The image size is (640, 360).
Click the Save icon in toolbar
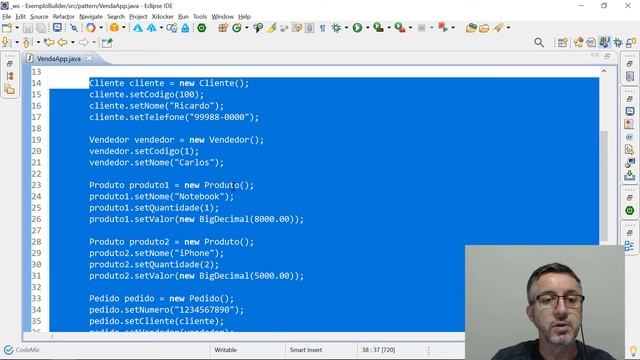[x=27, y=28]
